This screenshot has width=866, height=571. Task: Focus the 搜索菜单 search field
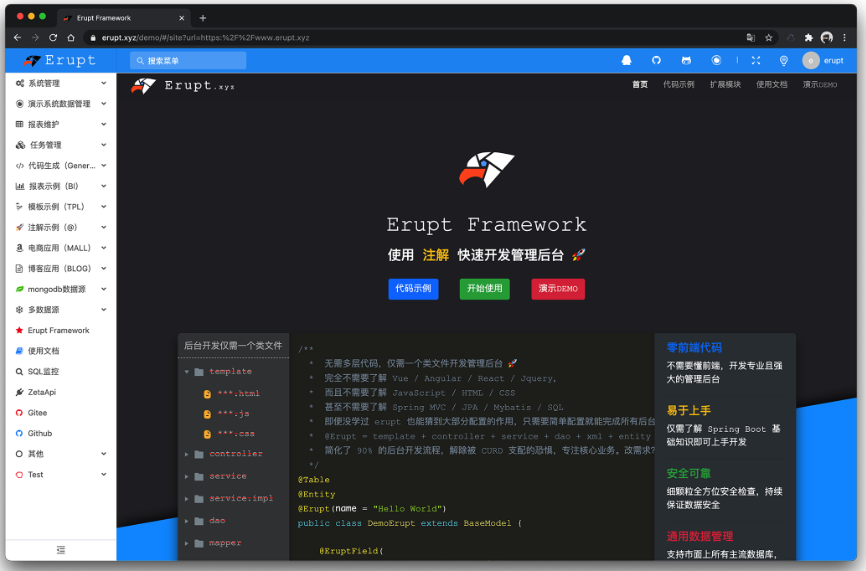pos(188,61)
